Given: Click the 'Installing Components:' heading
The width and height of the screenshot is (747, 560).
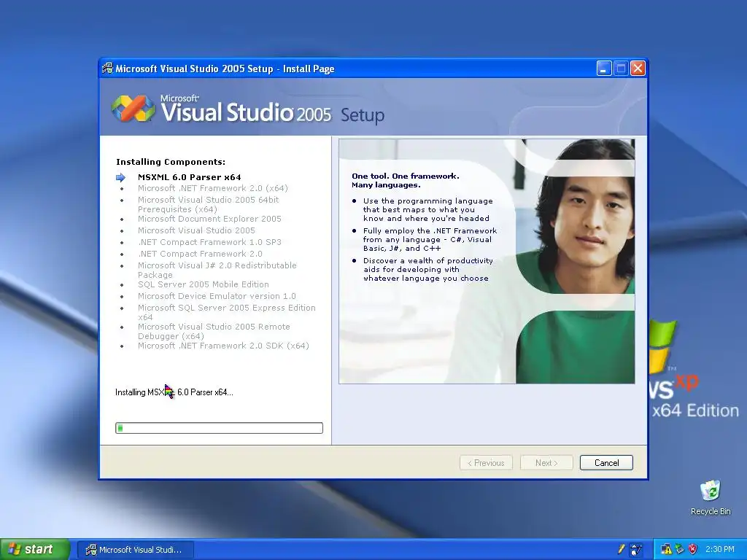Looking at the screenshot, I should [171, 162].
